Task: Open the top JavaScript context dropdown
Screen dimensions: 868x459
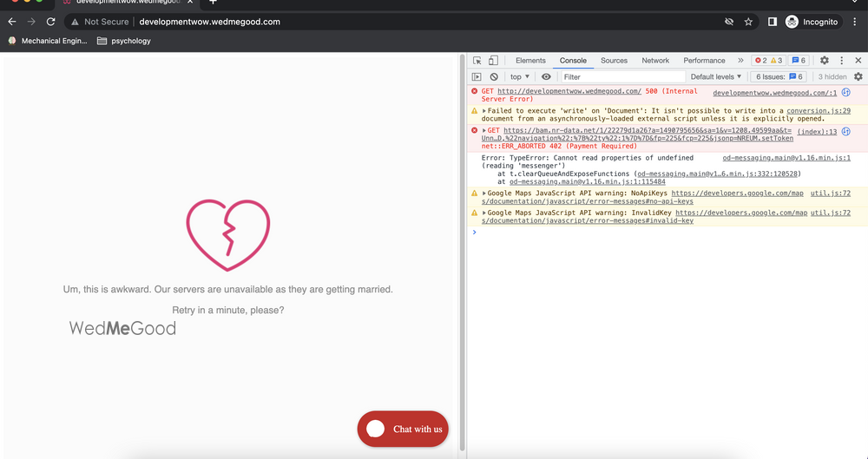Action: point(520,77)
